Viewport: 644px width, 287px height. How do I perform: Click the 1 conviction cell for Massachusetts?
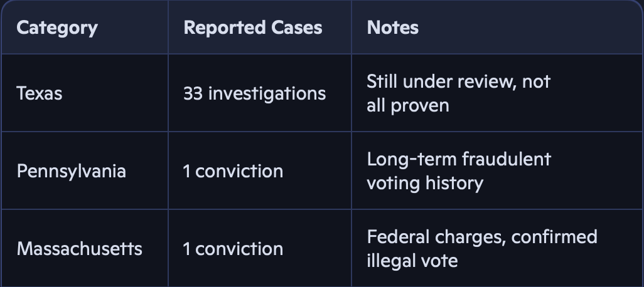[233, 249]
